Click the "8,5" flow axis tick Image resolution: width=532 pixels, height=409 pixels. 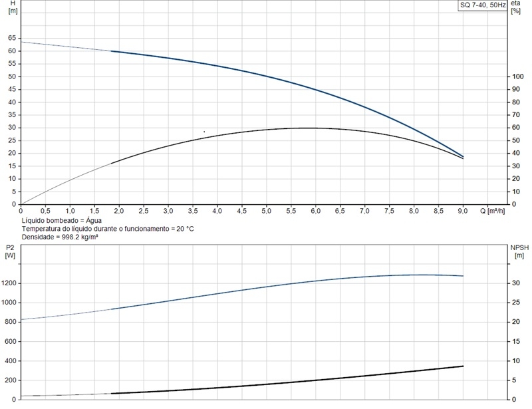pyautogui.click(x=438, y=211)
